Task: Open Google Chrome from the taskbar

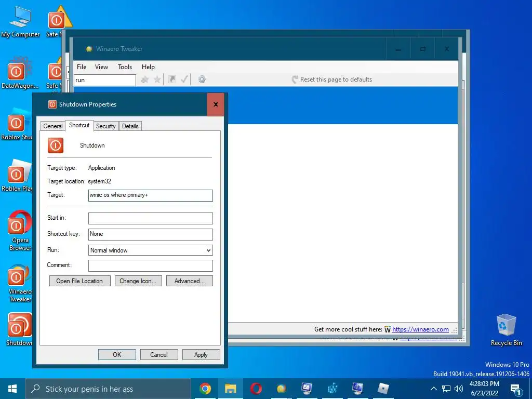Action: tap(205, 389)
